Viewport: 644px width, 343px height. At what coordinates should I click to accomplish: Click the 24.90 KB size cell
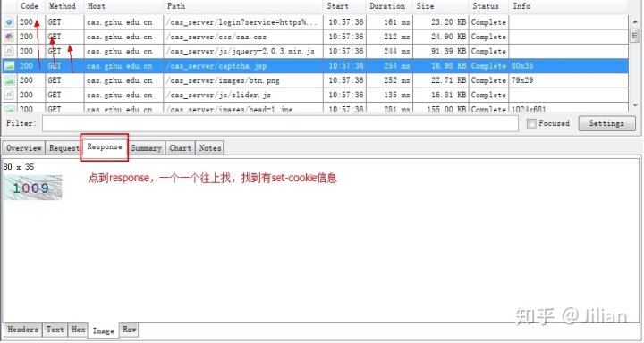448,37
